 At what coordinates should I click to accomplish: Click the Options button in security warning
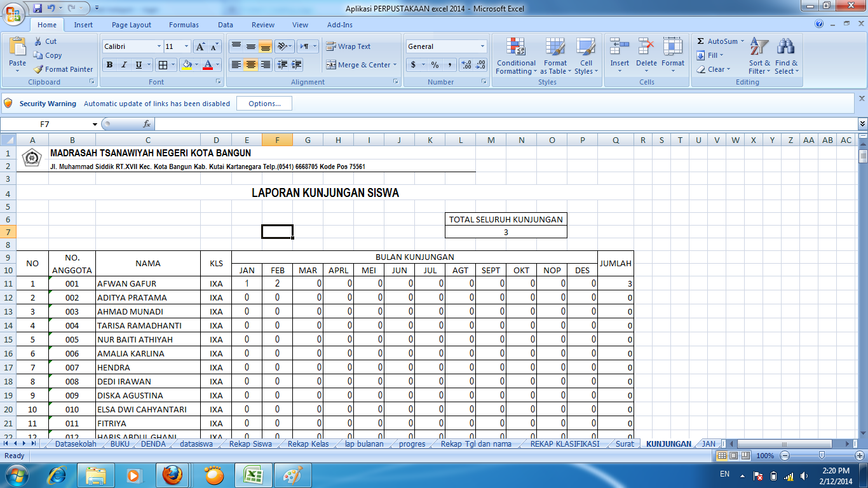(264, 103)
